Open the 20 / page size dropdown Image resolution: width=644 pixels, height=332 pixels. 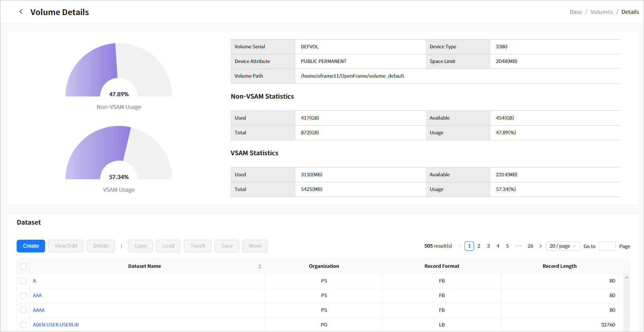563,246
